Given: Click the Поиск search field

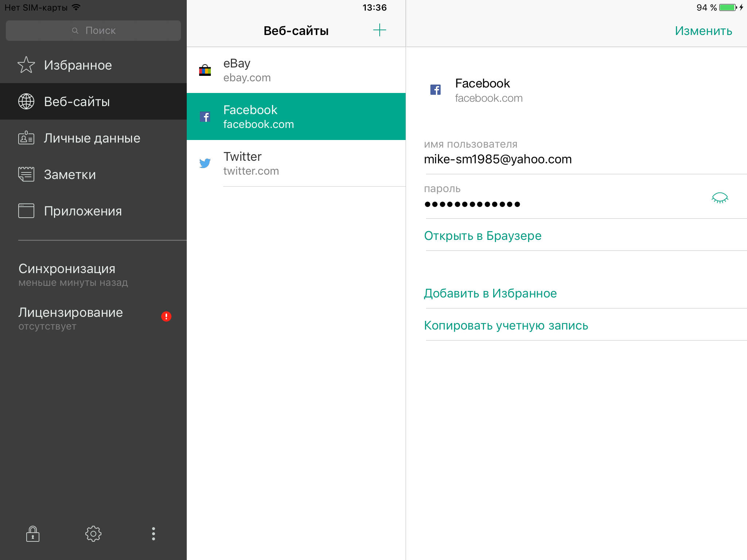Looking at the screenshot, I should (x=93, y=31).
